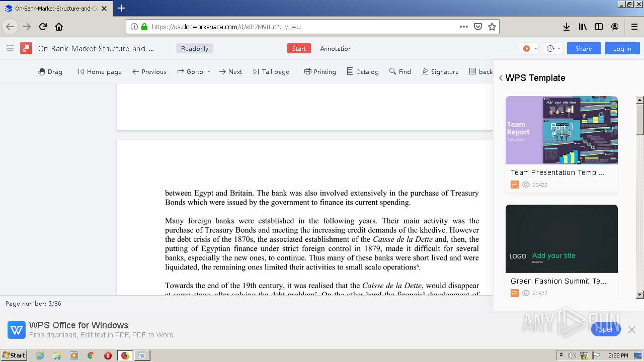
Task: Click the Log in button
Action: point(622,48)
